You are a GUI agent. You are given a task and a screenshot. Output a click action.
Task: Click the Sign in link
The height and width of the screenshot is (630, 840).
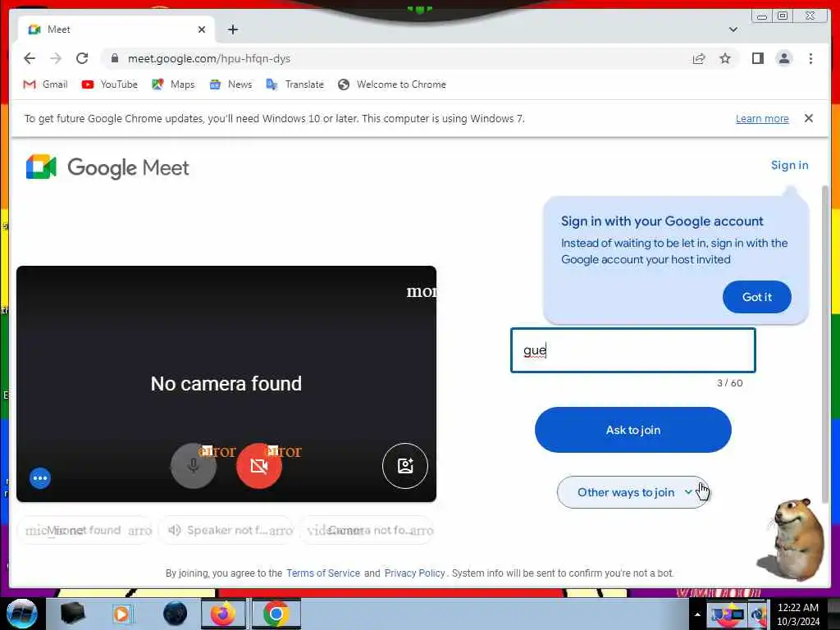click(789, 165)
